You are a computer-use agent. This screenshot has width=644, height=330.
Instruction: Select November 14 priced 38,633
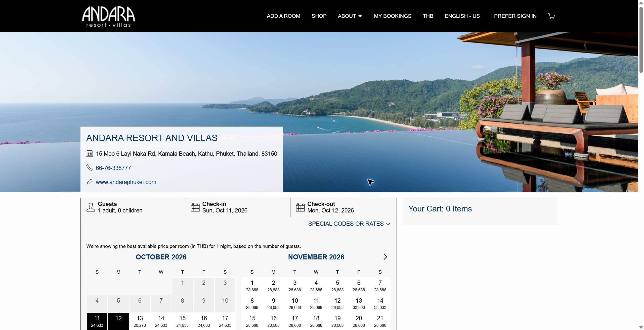pyautogui.click(x=380, y=304)
